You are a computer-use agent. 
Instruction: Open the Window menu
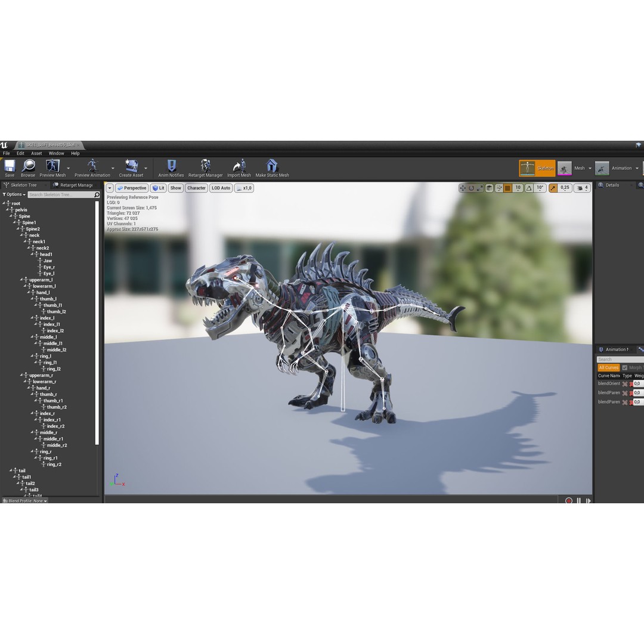pos(56,153)
